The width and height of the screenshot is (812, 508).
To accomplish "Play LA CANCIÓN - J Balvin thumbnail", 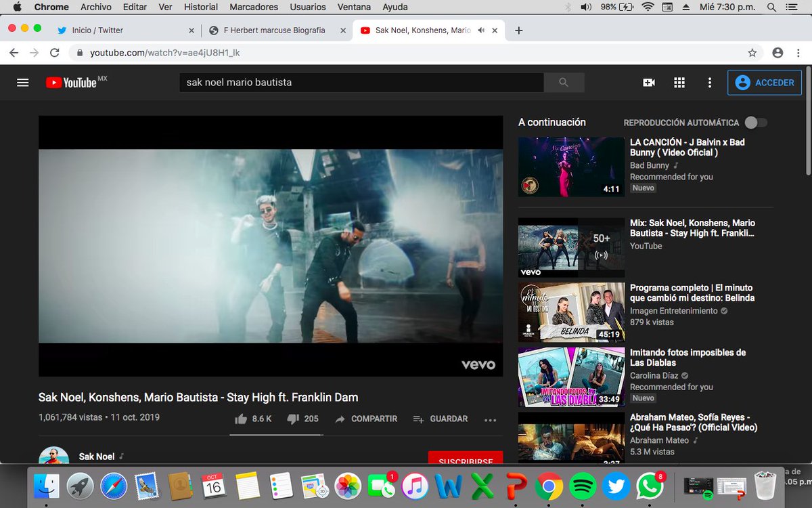I will pos(571,167).
